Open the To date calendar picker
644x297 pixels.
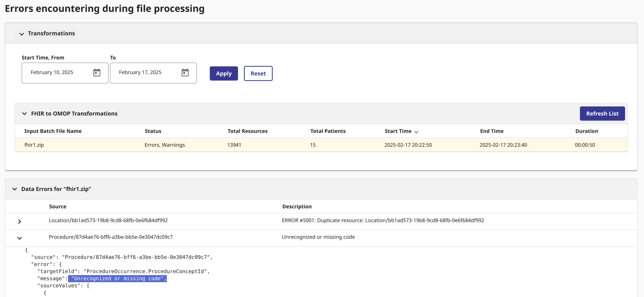click(x=185, y=73)
